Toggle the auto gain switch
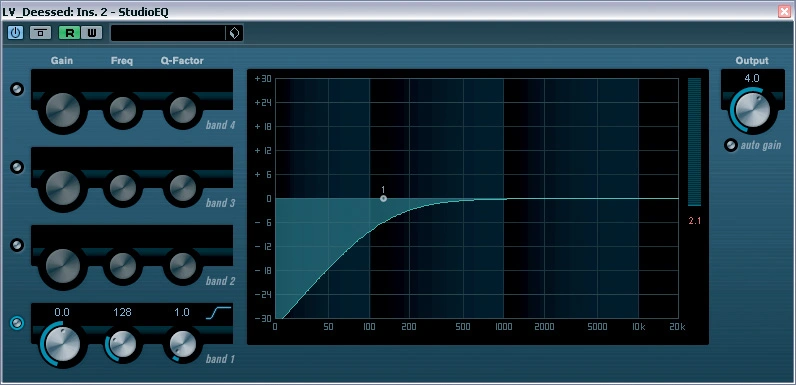 pos(731,145)
